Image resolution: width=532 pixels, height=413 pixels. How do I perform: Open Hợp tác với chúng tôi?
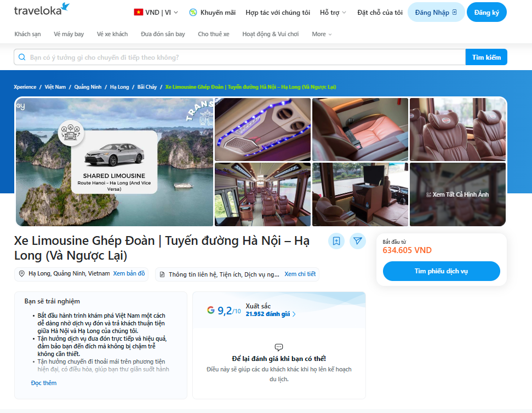(x=278, y=13)
